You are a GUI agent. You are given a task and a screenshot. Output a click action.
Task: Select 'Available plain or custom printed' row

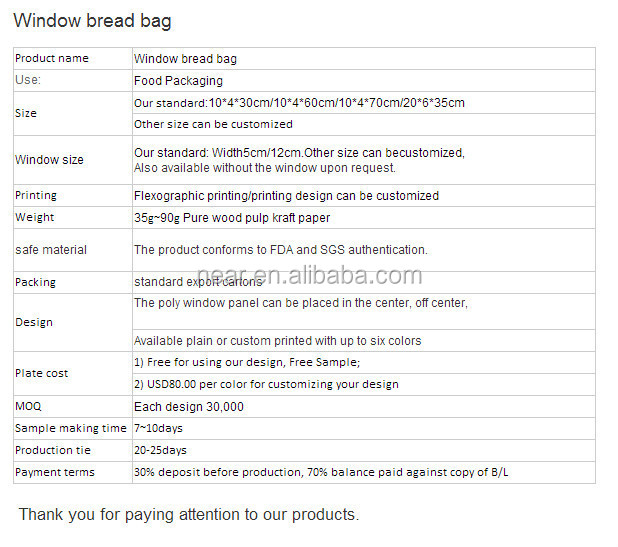coord(364,340)
